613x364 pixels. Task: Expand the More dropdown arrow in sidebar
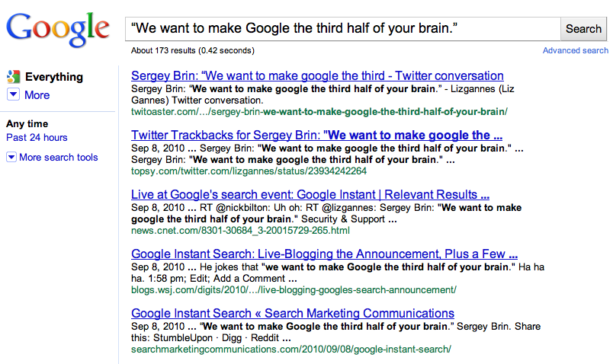13,95
